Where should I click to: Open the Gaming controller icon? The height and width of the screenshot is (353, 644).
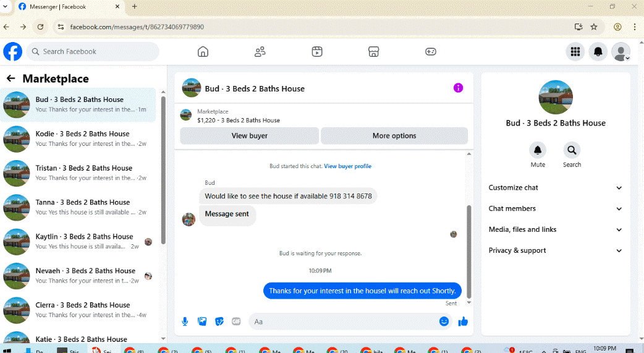tap(430, 52)
